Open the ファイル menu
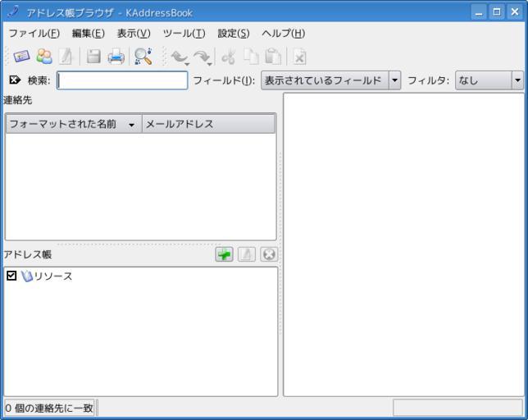Screen dimensions: 528x420 (34, 34)
